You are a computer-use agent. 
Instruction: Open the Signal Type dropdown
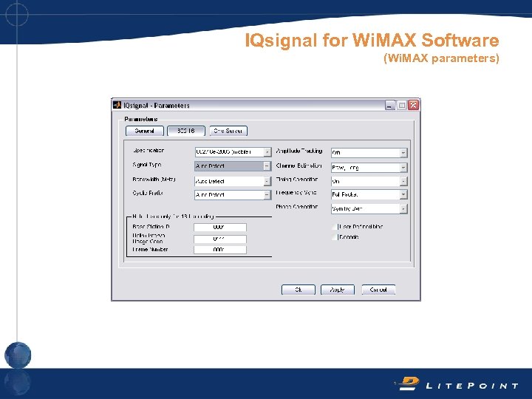click(233, 166)
